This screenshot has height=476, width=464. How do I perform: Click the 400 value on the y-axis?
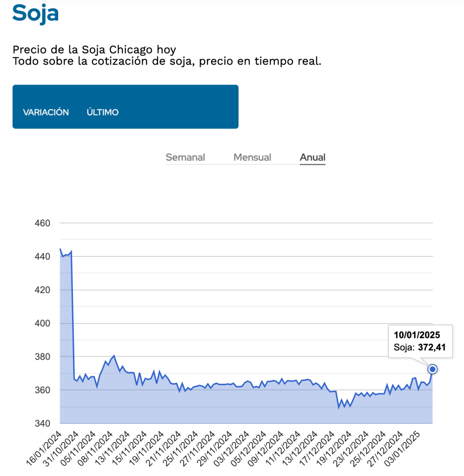tap(42, 323)
